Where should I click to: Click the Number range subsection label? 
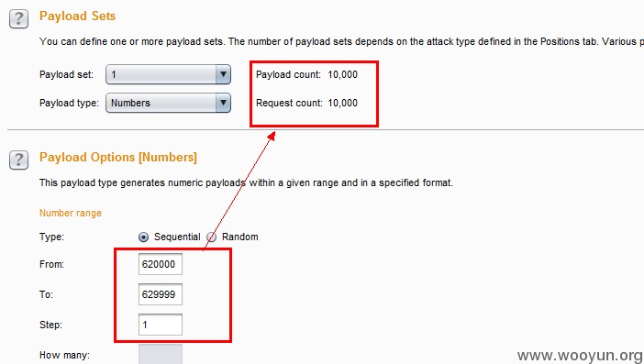click(71, 213)
